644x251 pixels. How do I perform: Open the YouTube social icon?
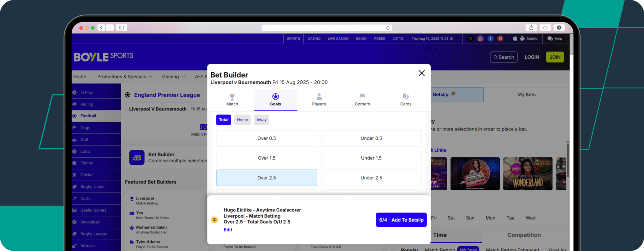click(500, 39)
